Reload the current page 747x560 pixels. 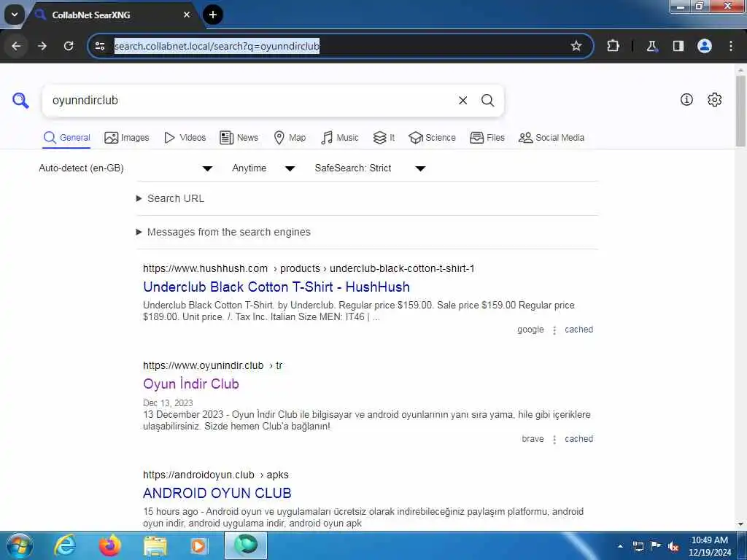[69, 46]
